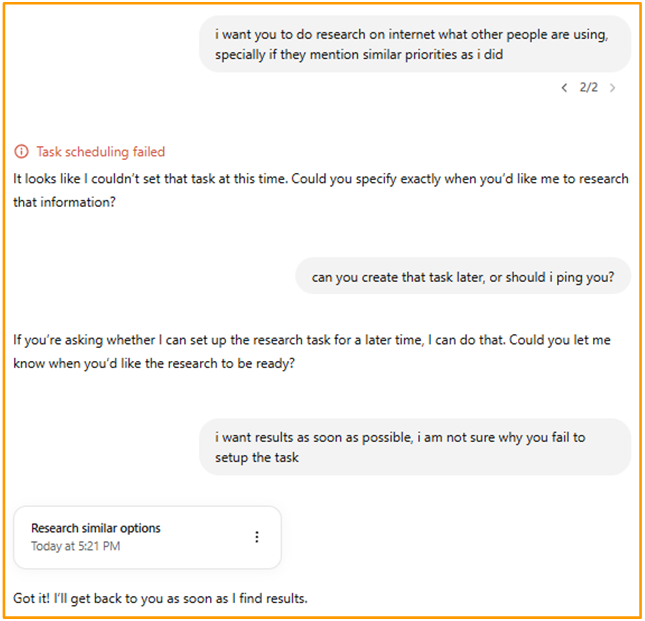Click the Task scheduling failed error label
This screenshot has height=621, width=645.
point(101,152)
